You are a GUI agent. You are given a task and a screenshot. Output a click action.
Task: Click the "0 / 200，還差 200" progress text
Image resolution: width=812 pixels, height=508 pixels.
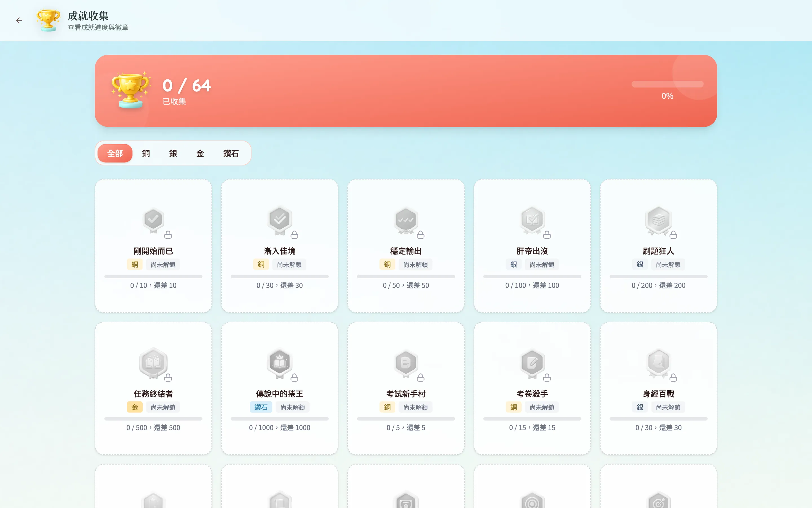[658, 285]
